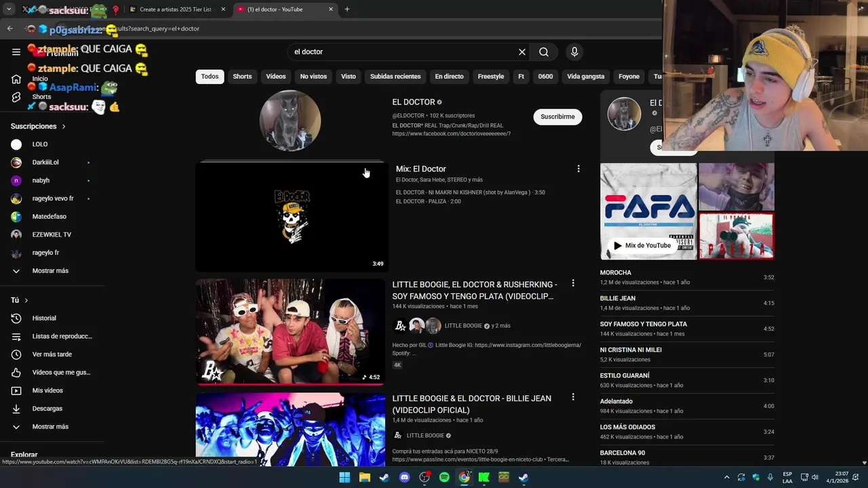The width and height of the screenshot is (868, 488).
Task: Select the En directo filter chip
Action: 450,77
